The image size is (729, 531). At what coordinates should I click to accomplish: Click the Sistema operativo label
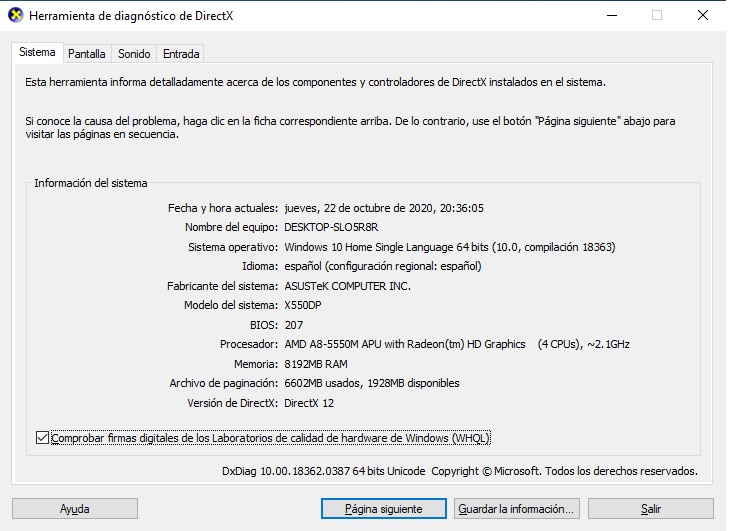click(233, 247)
